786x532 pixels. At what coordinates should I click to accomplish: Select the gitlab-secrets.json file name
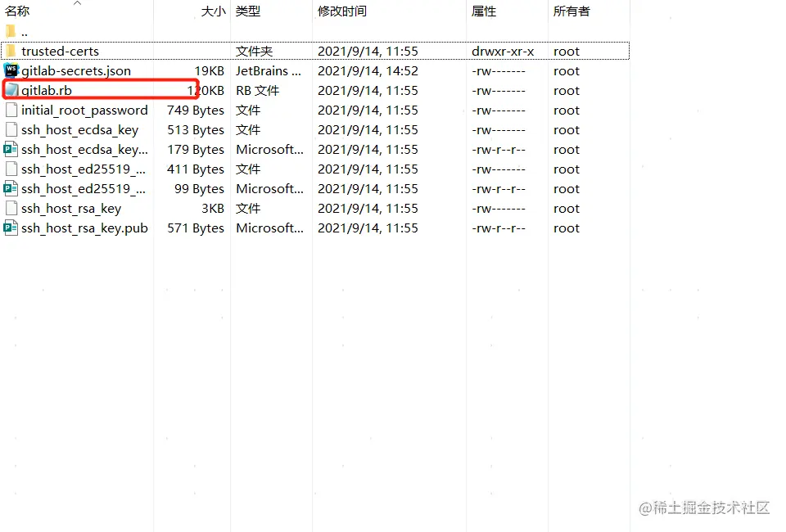coord(76,71)
